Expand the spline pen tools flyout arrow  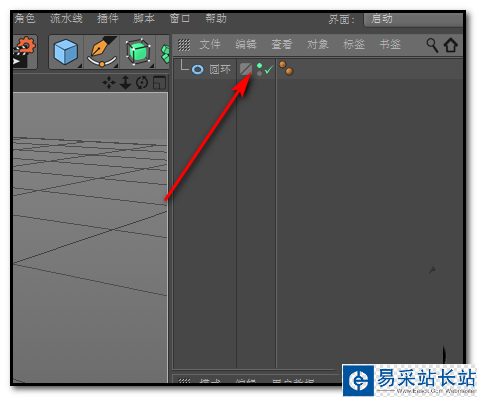click(x=116, y=66)
